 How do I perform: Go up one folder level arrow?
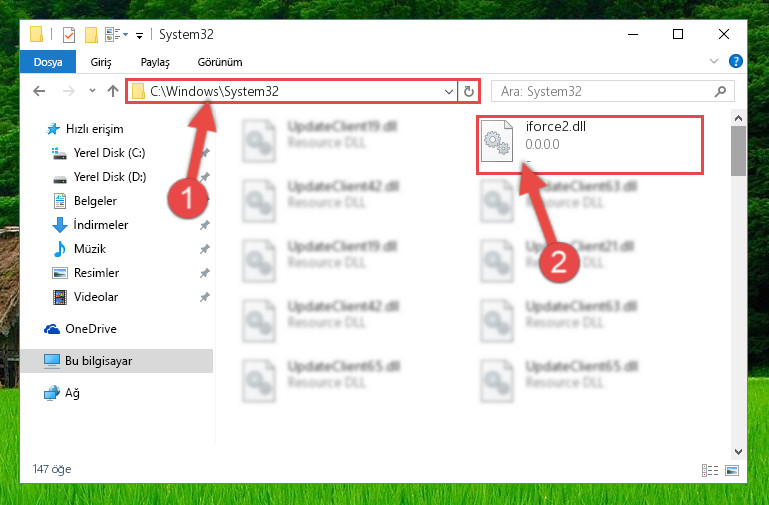[x=113, y=91]
